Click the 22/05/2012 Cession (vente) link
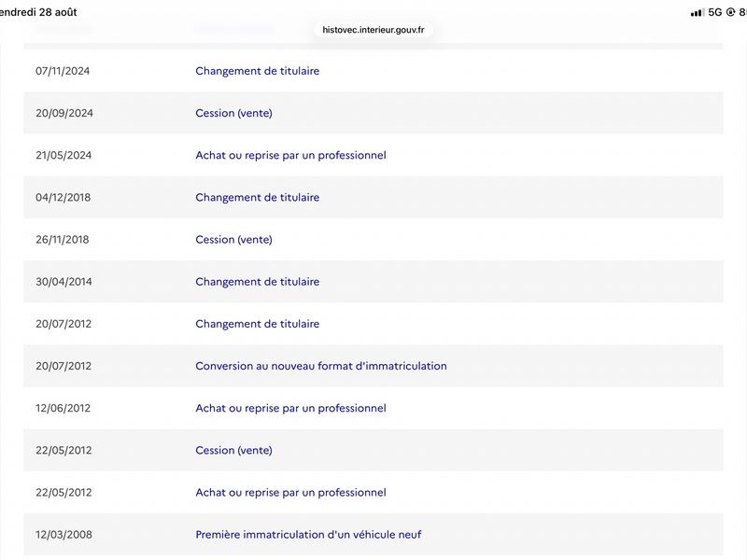 [x=234, y=451]
